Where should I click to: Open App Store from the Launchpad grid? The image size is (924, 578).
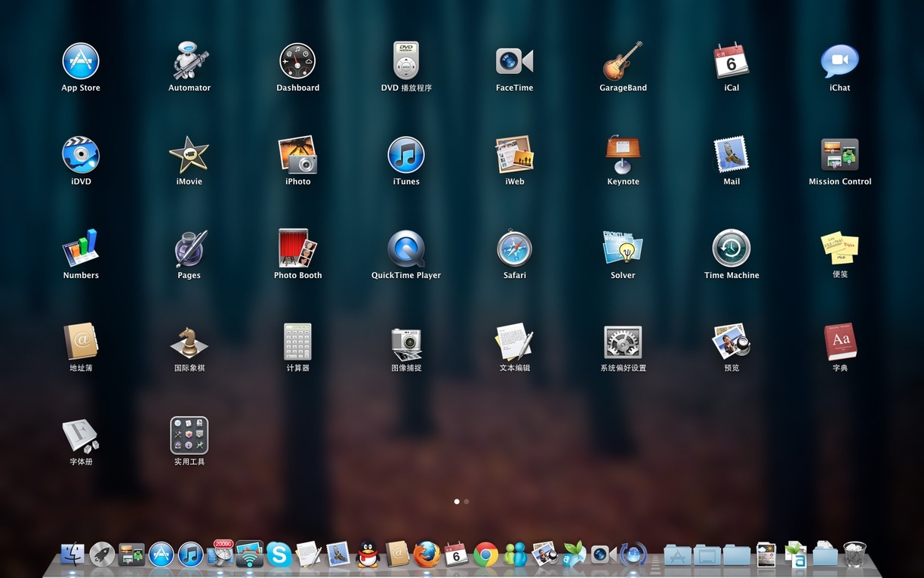coord(81,61)
